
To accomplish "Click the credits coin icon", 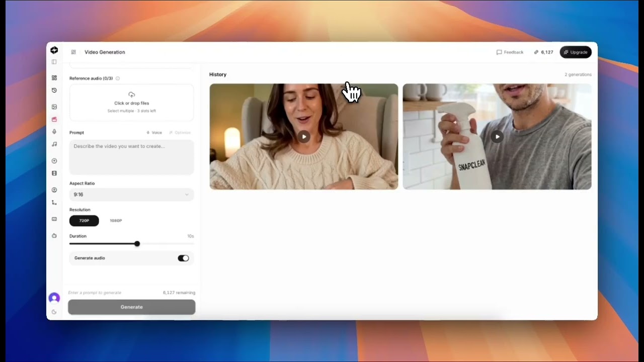I will (x=536, y=52).
